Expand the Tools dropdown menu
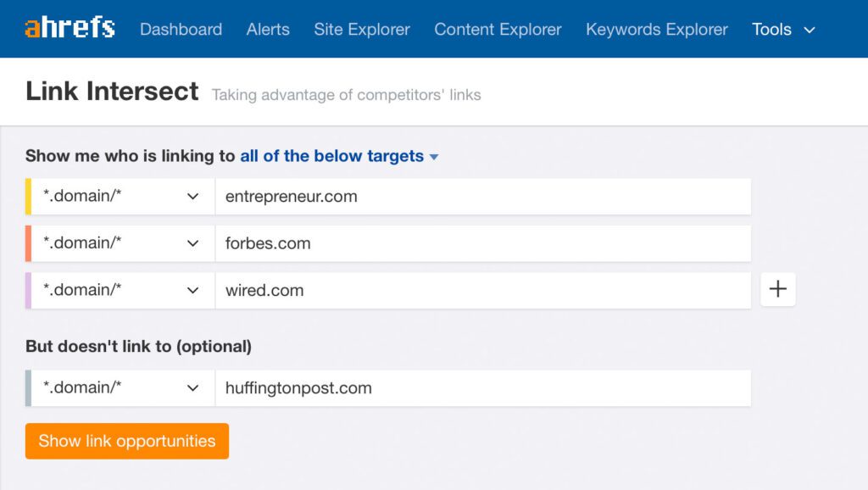Image resolution: width=868 pixels, height=490 pixels. (783, 29)
